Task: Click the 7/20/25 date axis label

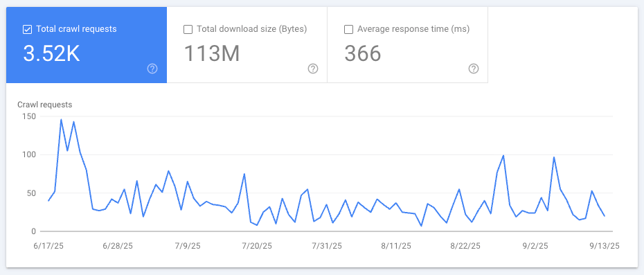Action: [x=257, y=246]
